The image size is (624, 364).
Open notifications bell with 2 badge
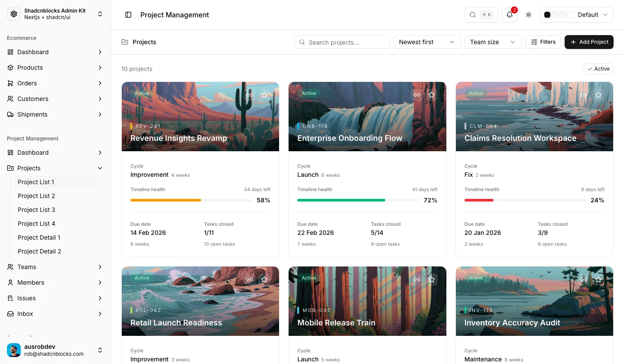coord(510,15)
